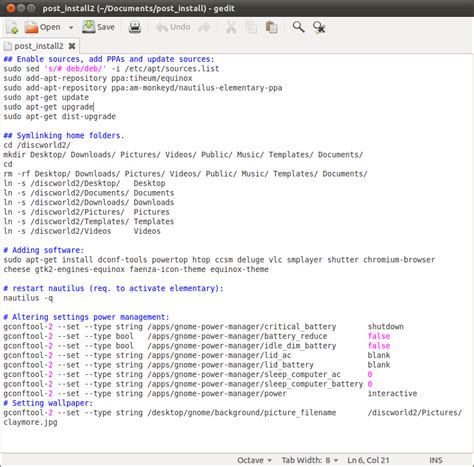The height and width of the screenshot is (467, 474).
Task: Copy the selected text
Action: pos(251,27)
